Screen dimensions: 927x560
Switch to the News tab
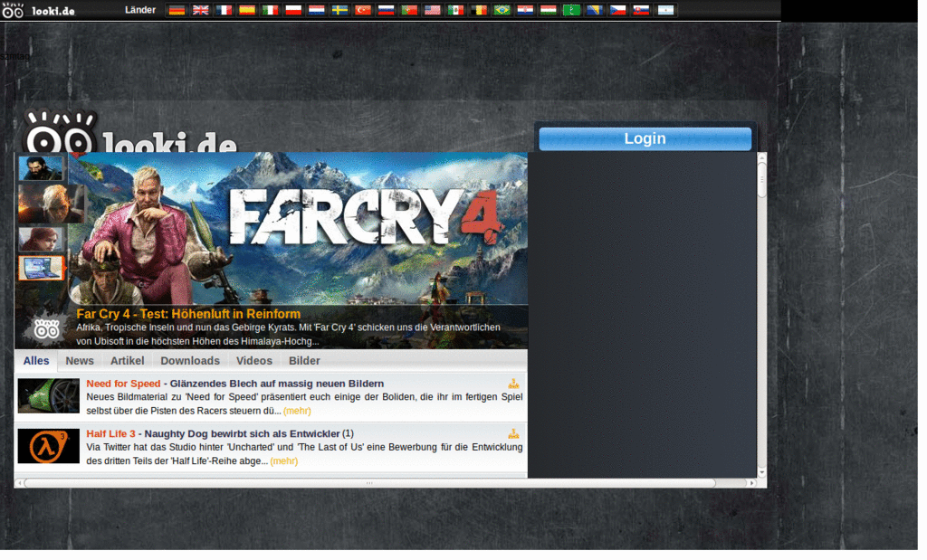pyautogui.click(x=80, y=361)
